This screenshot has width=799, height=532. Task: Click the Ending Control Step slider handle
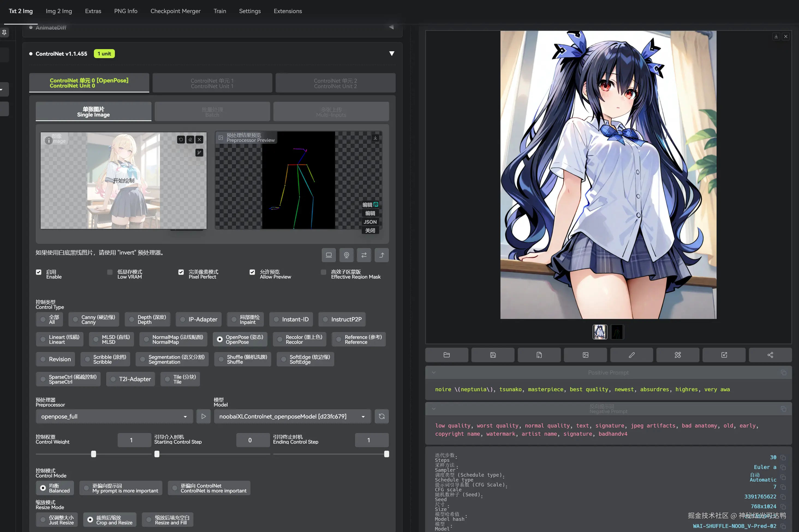386,454
